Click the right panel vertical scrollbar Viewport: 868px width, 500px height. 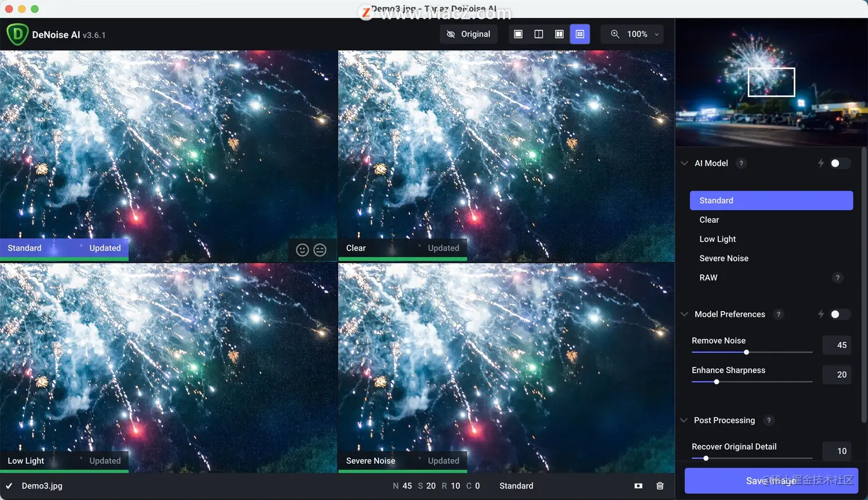(x=865, y=285)
